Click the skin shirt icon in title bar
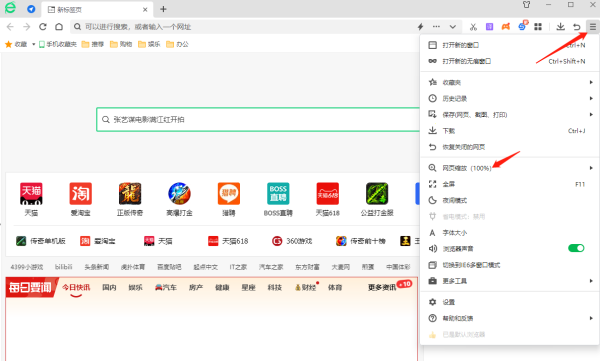 [x=527, y=5]
